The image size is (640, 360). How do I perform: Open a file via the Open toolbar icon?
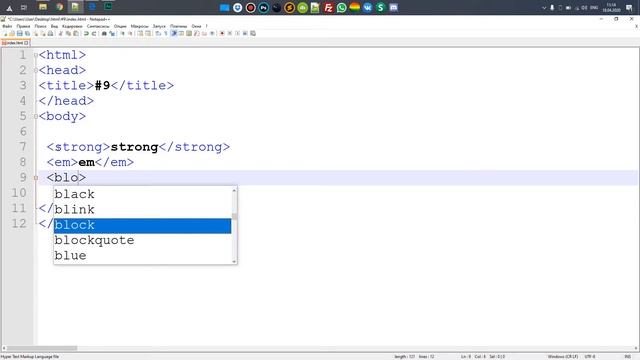[12, 33]
